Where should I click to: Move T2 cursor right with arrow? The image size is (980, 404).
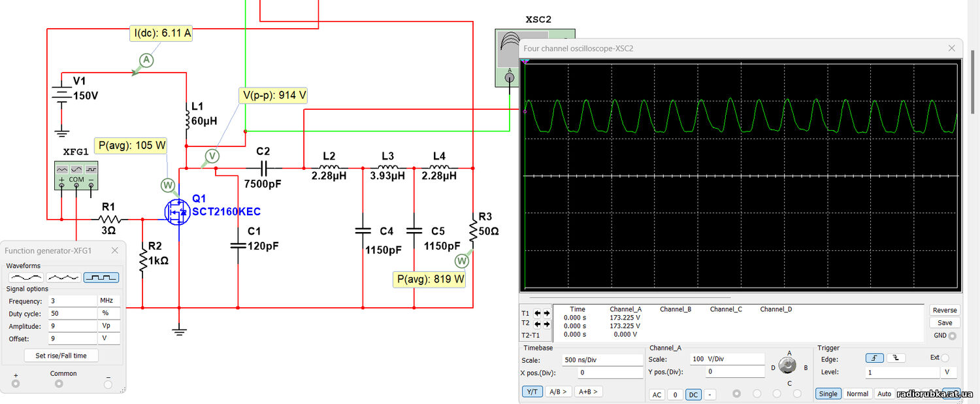546,324
